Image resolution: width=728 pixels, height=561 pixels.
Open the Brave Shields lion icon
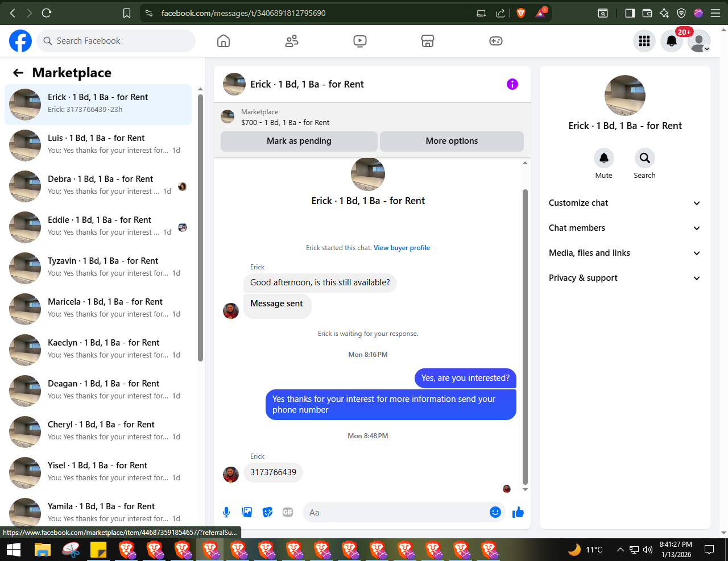pos(521,13)
